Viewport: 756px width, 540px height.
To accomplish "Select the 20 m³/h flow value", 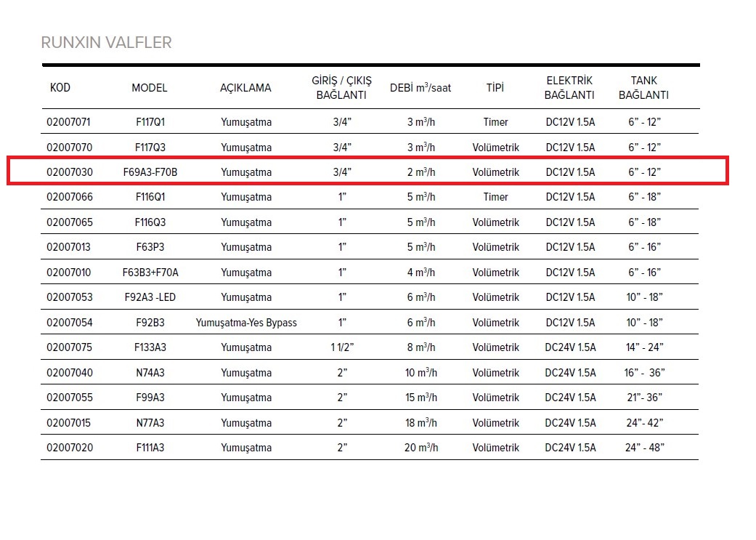I will pyautogui.click(x=421, y=448).
